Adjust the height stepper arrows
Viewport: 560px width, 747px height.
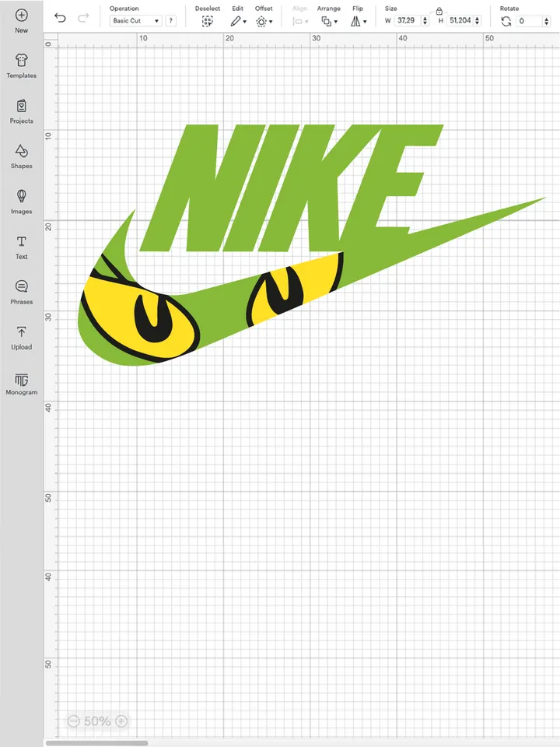[477, 20]
